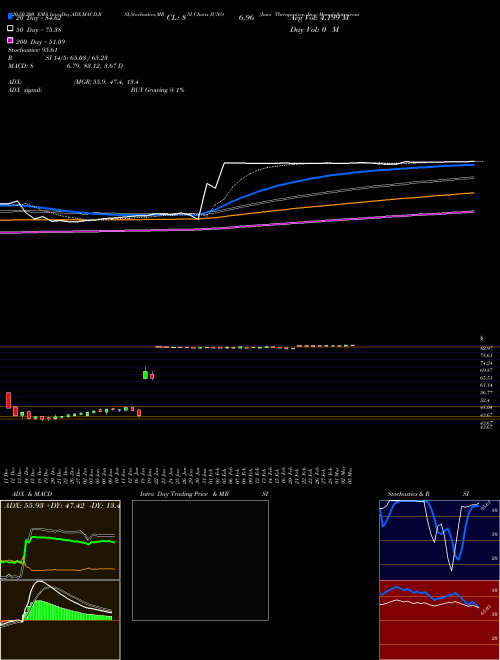
Task: Click the '82.97' price axis label
Action: pyautogui.click(x=486, y=349)
